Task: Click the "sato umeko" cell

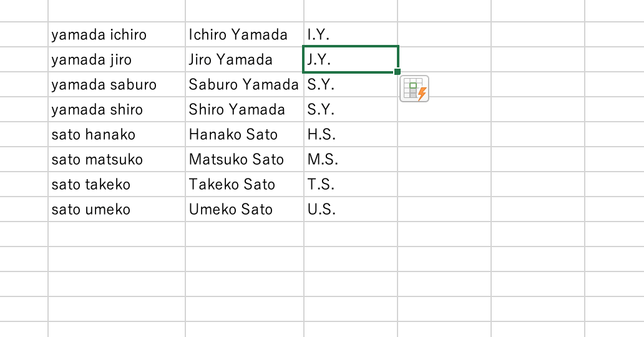Action: [116, 210]
